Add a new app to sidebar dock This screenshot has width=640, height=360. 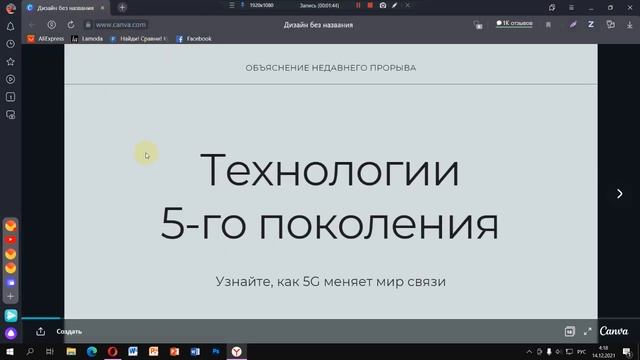(11, 296)
